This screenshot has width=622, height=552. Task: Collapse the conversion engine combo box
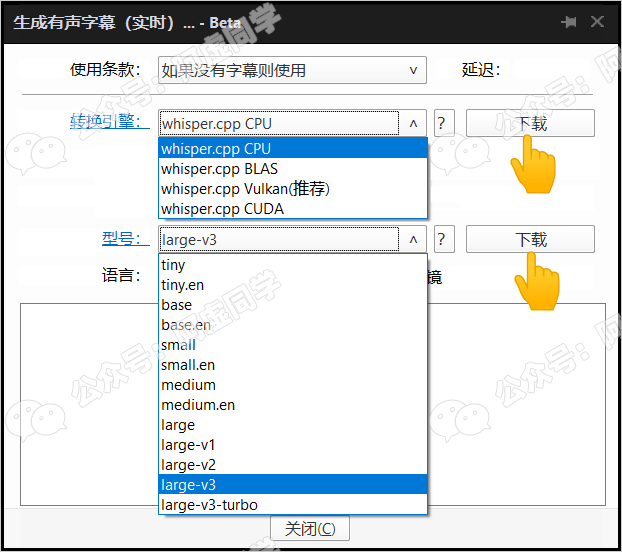click(x=413, y=123)
